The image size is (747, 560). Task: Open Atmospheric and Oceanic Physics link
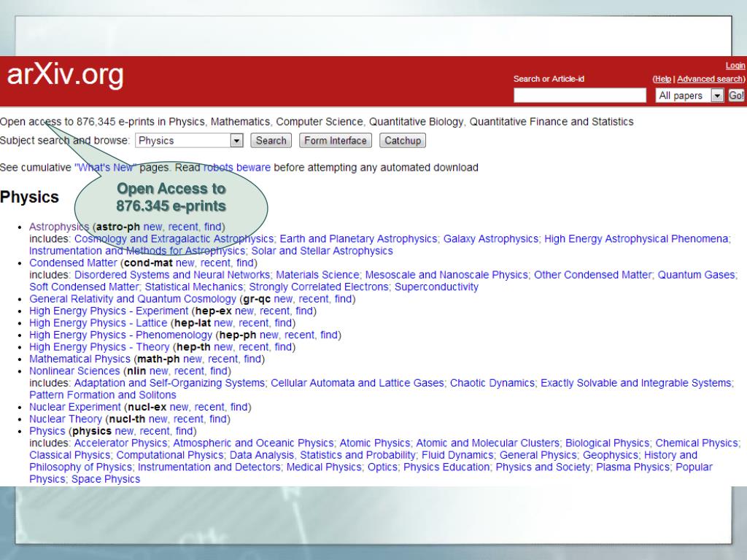pyautogui.click(x=253, y=443)
